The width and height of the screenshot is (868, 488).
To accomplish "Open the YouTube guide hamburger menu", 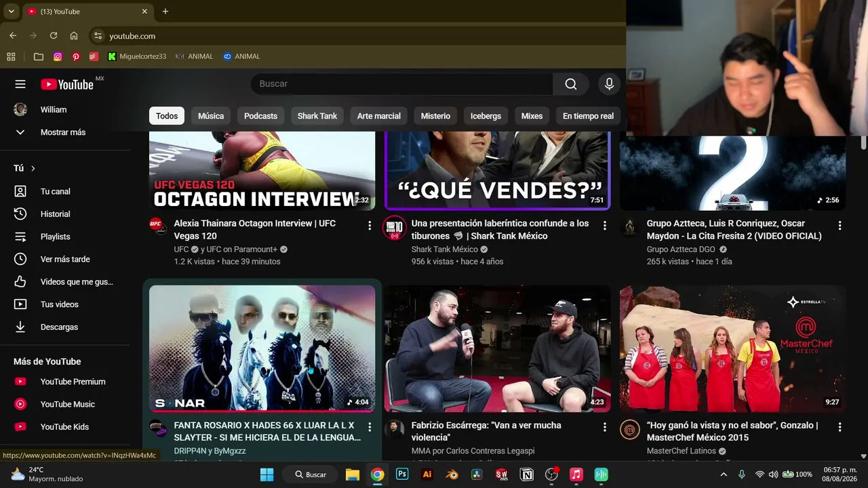I will point(20,84).
